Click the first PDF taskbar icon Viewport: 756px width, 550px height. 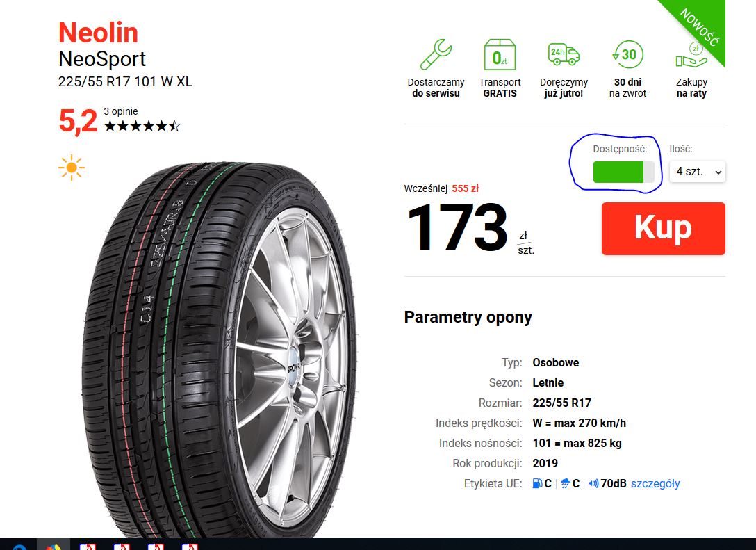pyautogui.click(x=88, y=546)
